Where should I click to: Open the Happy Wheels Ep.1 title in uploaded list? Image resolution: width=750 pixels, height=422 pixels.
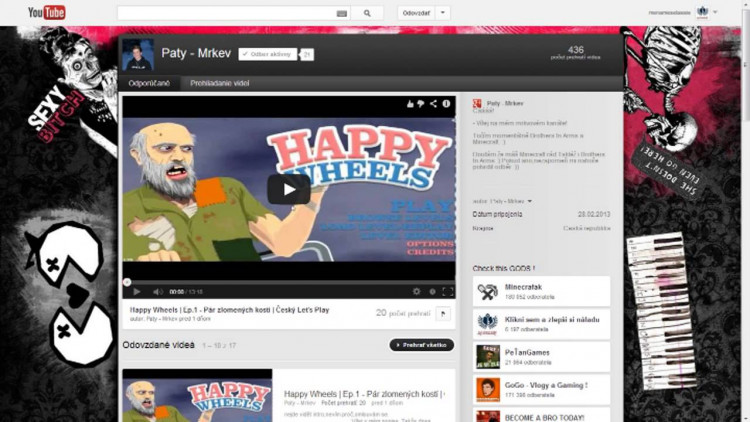coord(364,394)
